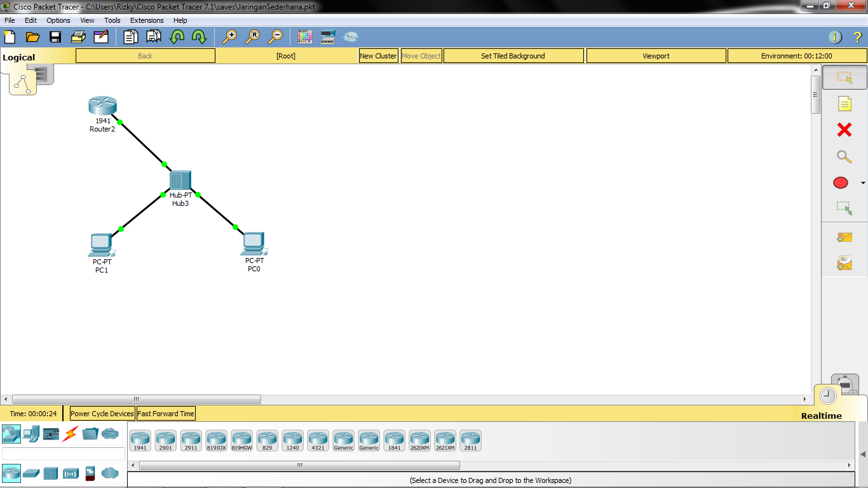The width and height of the screenshot is (868, 488).
Task: Save the topology with floppy disk icon
Action: coord(55,37)
